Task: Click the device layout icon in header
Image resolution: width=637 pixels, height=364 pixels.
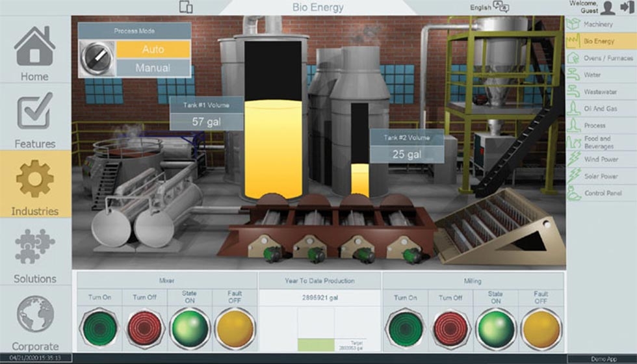Action: [186, 7]
